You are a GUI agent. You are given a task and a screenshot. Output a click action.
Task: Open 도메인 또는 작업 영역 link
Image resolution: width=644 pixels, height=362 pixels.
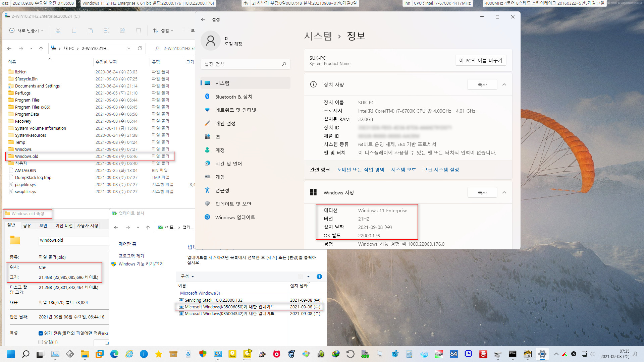[x=361, y=170]
